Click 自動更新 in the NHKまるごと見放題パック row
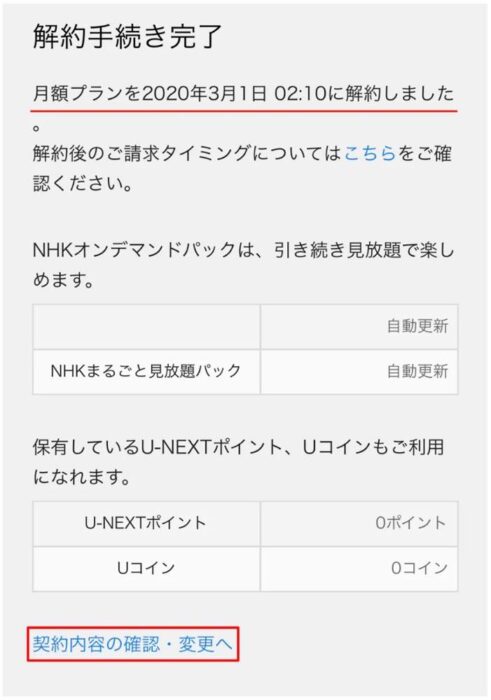491x700 pixels. [x=417, y=371]
